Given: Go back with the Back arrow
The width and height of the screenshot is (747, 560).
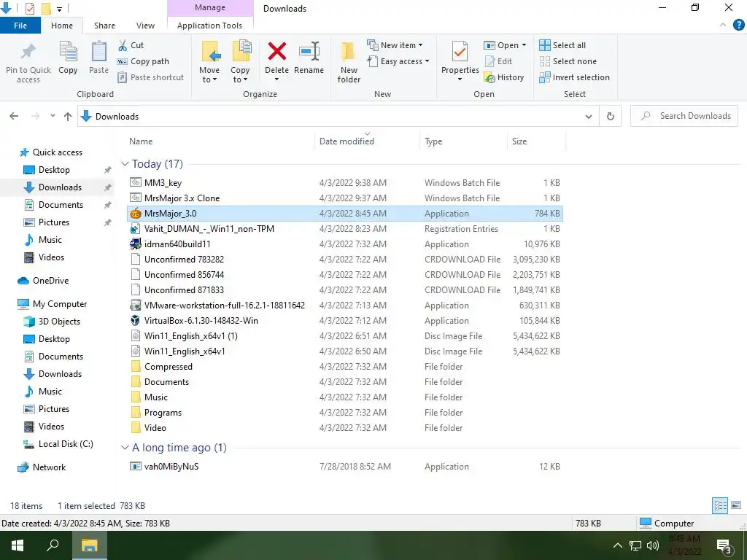Looking at the screenshot, I should coord(14,116).
